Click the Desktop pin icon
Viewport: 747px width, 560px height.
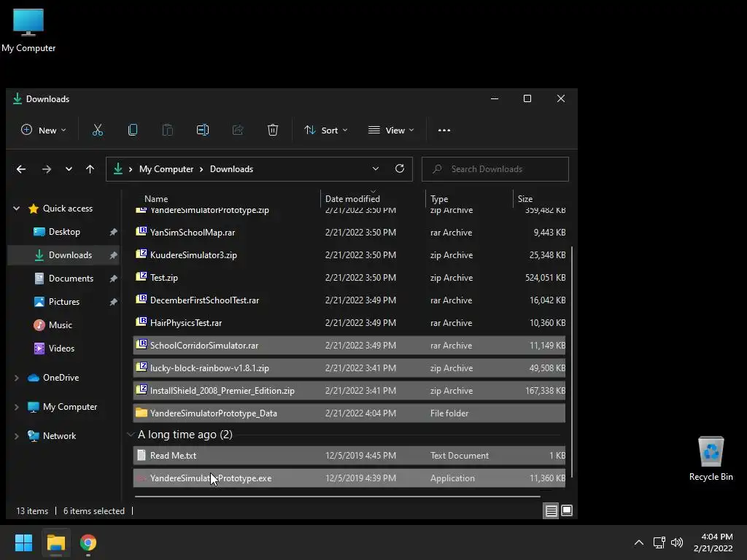[x=113, y=232]
